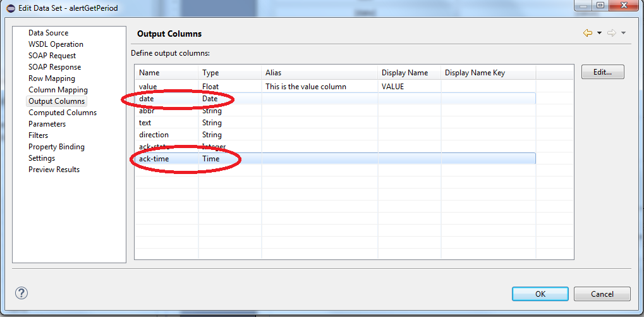
Task: Go to the WSDL Operation page
Action: click(56, 44)
